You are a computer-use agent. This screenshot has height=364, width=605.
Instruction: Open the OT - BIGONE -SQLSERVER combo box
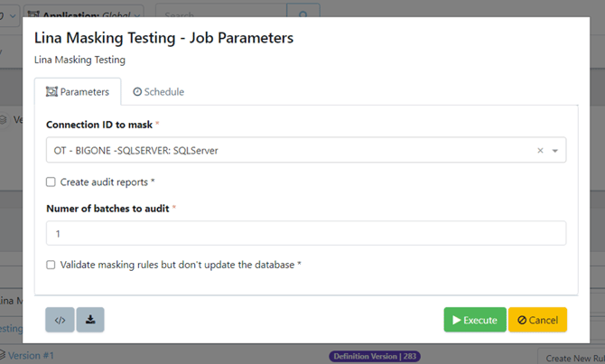[x=306, y=150]
